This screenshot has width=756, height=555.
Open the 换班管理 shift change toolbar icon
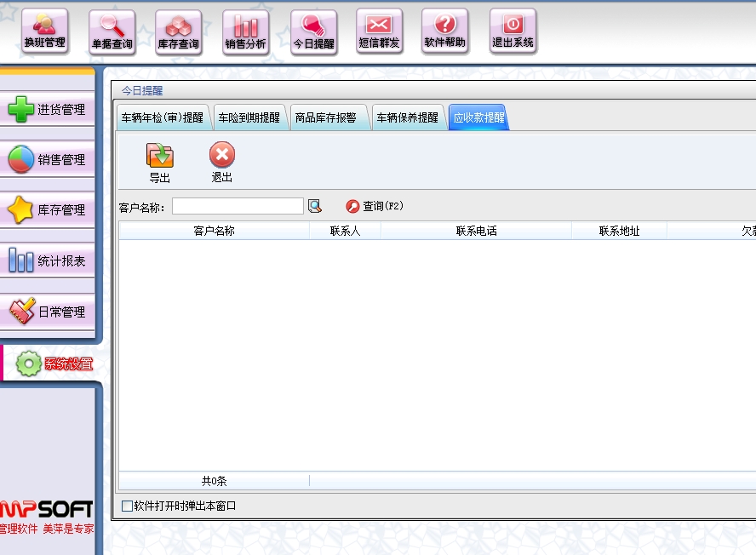pos(44,31)
